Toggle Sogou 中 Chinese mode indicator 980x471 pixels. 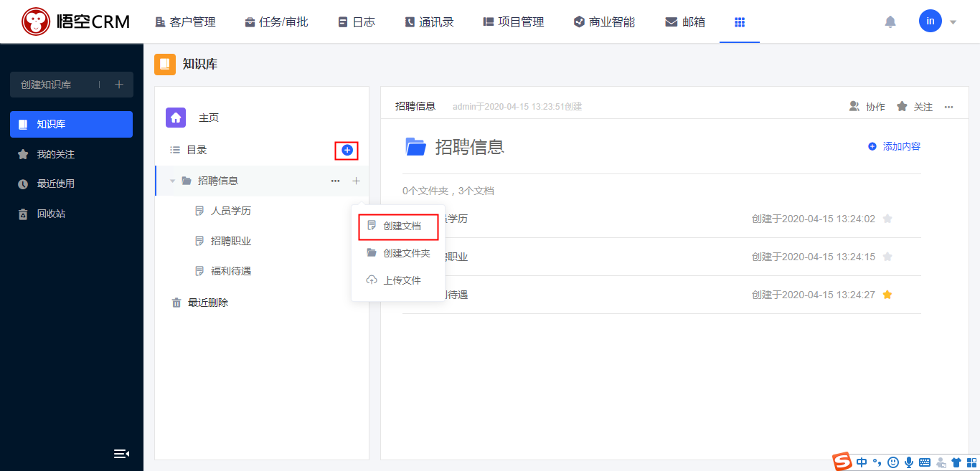(x=862, y=462)
